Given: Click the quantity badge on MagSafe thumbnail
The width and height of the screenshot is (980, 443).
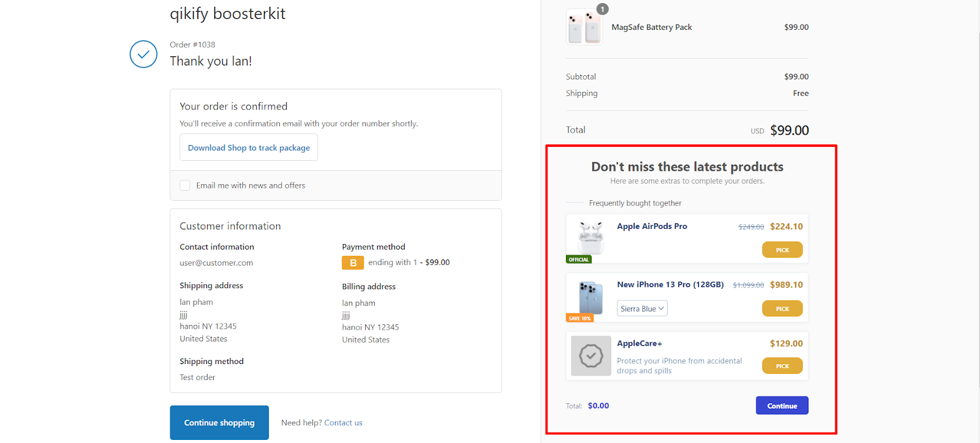Looking at the screenshot, I should (x=603, y=9).
